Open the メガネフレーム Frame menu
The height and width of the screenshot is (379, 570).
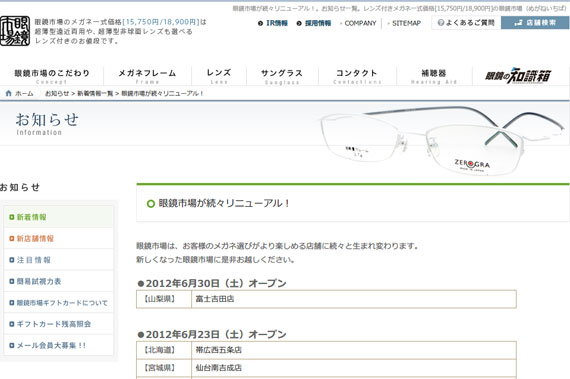click(x=147, y=76)
